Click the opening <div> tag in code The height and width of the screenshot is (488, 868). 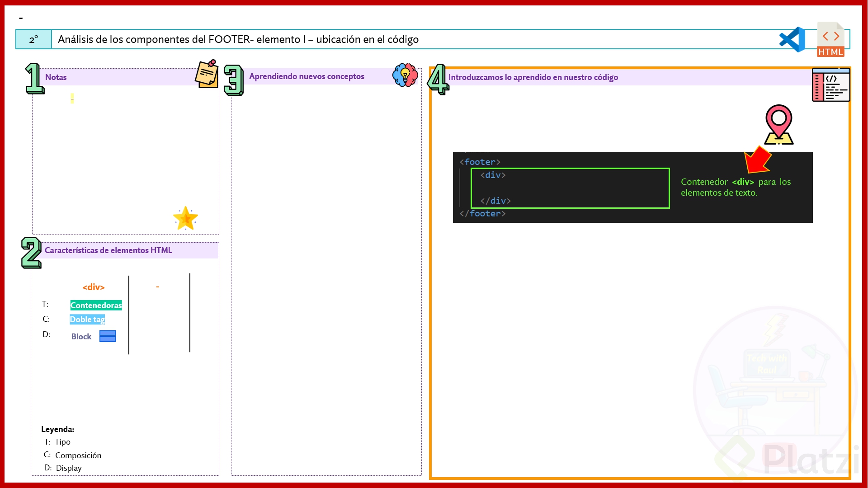(x=493, y=175)
